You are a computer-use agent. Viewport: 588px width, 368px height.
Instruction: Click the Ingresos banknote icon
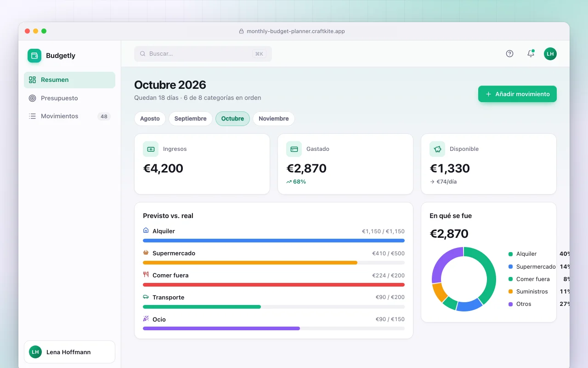point(151,149)
